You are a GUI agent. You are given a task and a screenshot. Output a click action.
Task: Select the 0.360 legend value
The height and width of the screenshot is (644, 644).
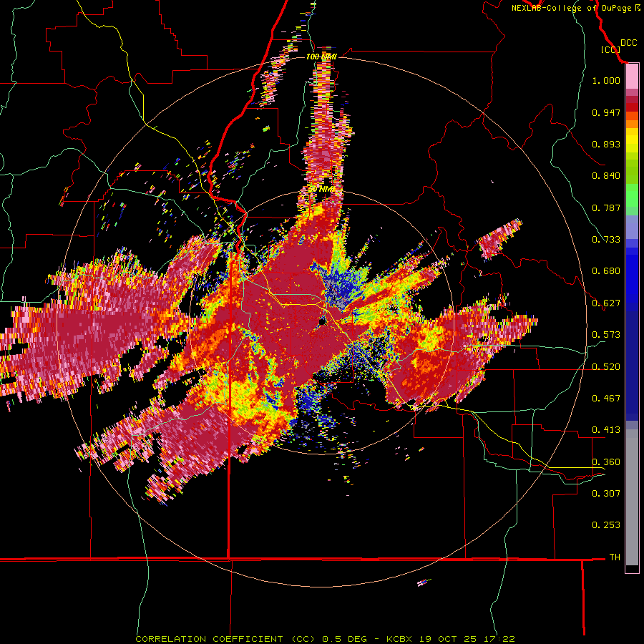tap(606, 462)
